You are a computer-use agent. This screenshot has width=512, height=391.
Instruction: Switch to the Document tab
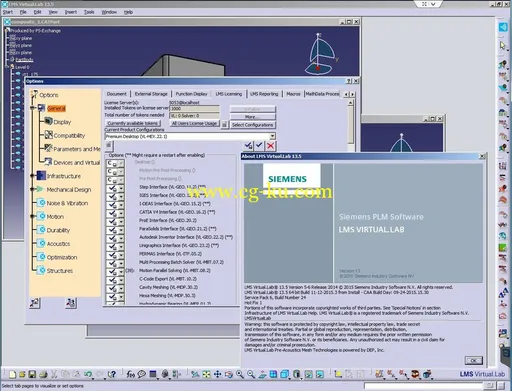[117, 94]
